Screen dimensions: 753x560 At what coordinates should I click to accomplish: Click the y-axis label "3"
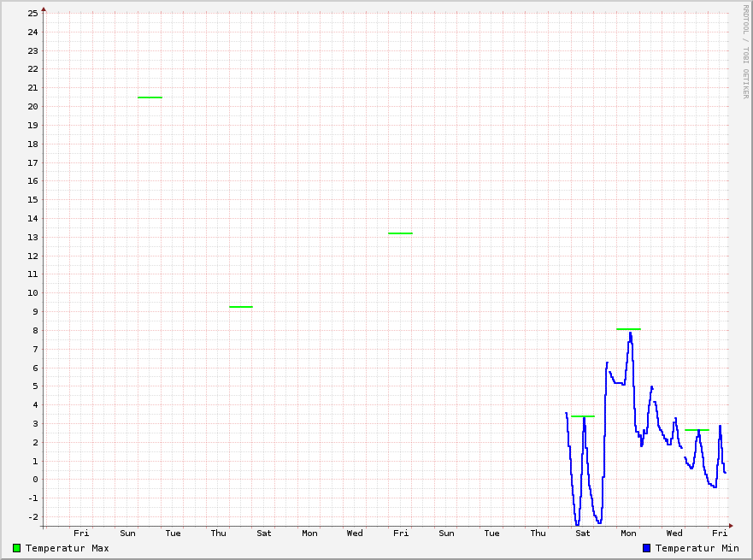(x=36, y=423)
